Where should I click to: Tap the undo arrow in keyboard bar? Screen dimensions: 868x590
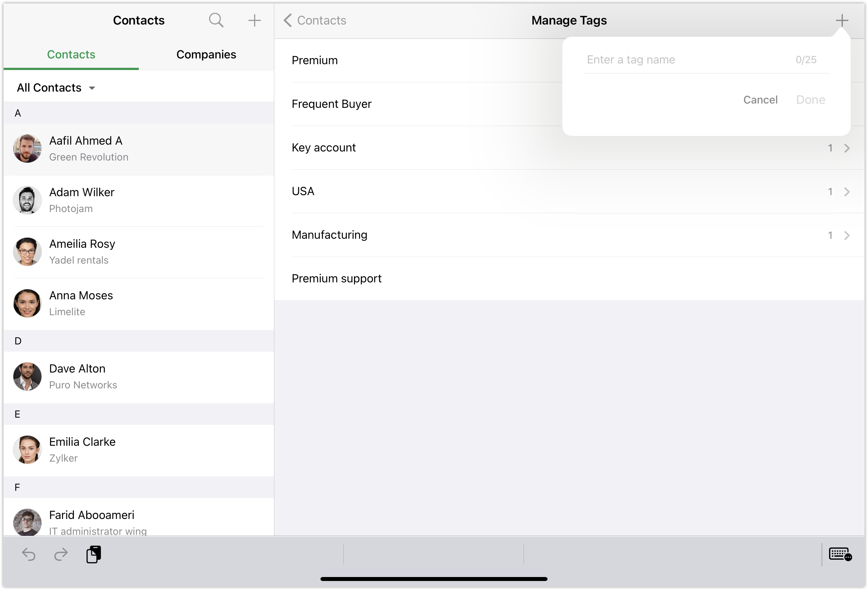(x=29, y=554)
